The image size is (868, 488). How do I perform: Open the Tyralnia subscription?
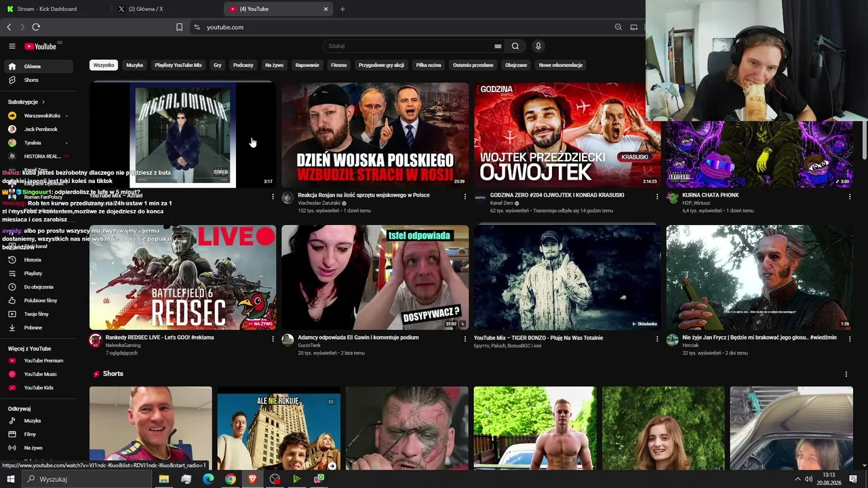[x=39, y=143]
